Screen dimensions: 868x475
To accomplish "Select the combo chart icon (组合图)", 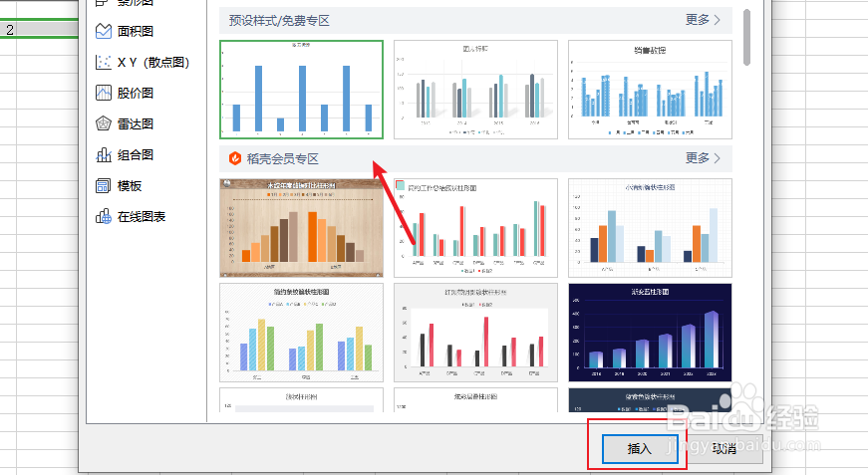I will click(x=104, y=154).
